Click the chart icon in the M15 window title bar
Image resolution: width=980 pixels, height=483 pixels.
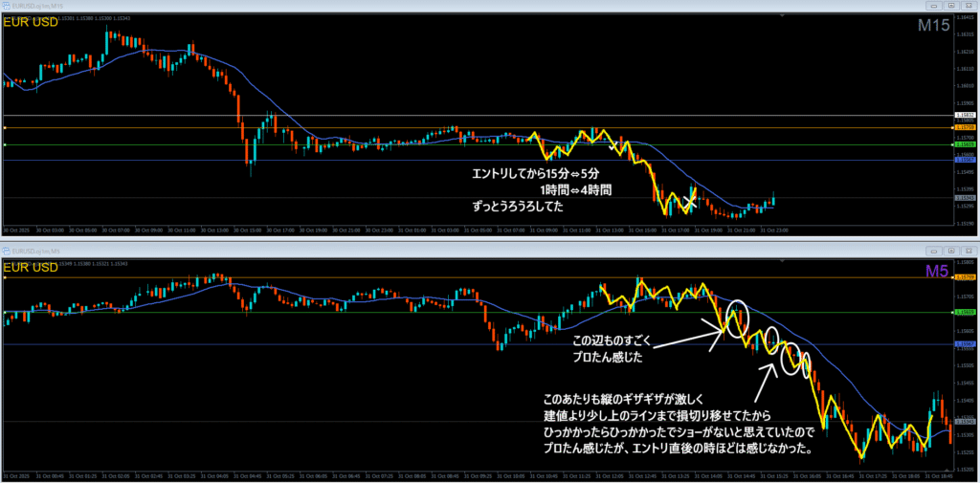pos(7,5)
